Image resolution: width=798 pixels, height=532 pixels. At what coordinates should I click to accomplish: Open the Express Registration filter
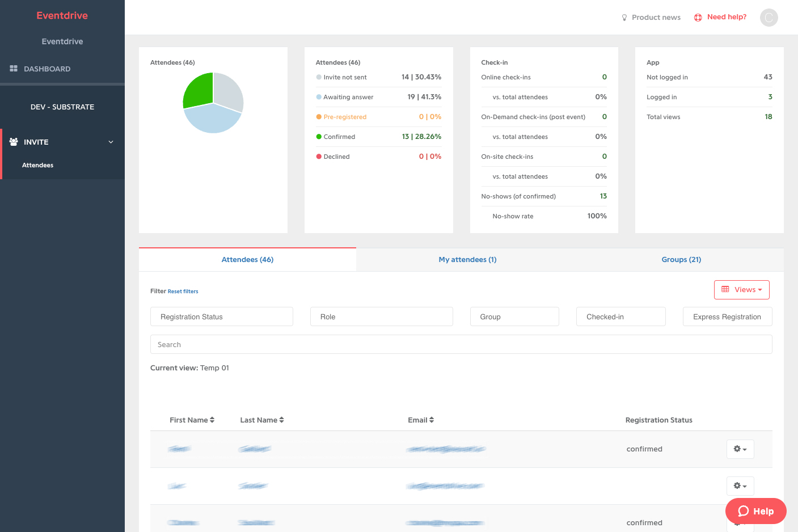tap(728, 316)
